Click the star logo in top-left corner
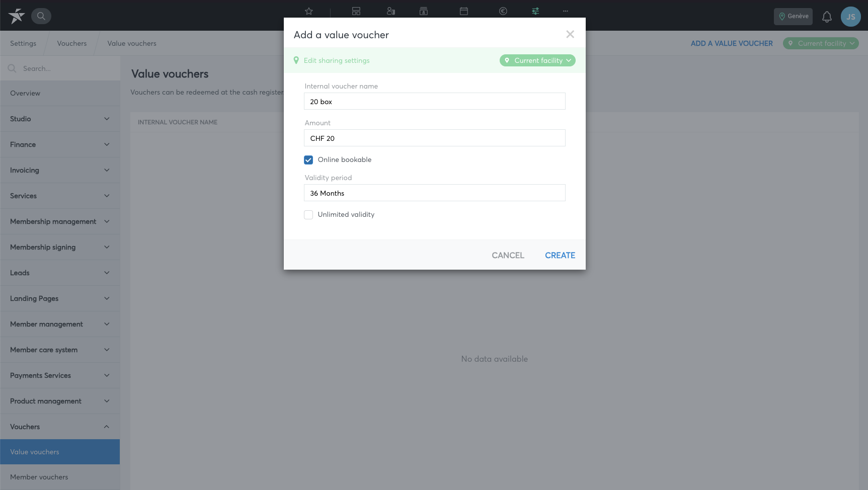The image size is (868, 490). tap(17, 16)
